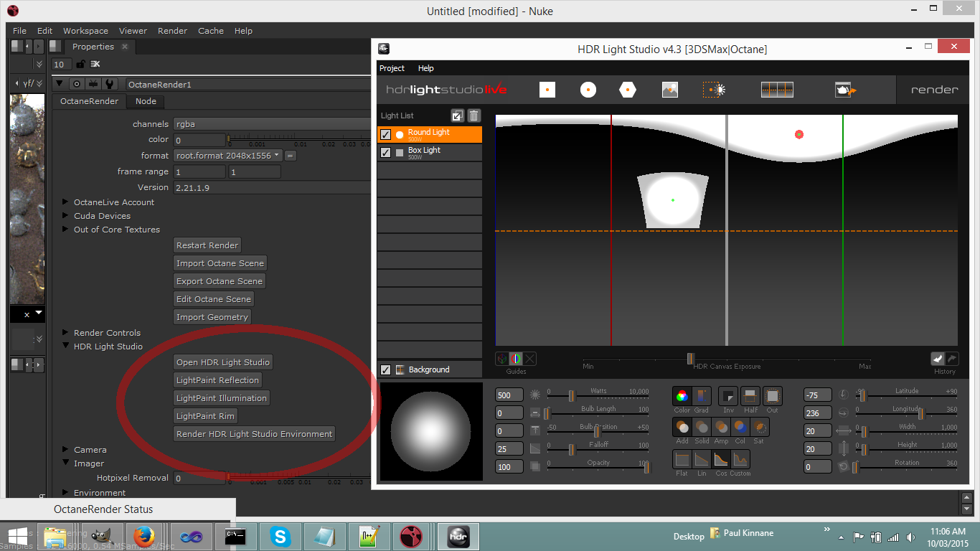Open the Color picker for the light
This screenshot has width=980, height=551.
[x=682, y=395]
